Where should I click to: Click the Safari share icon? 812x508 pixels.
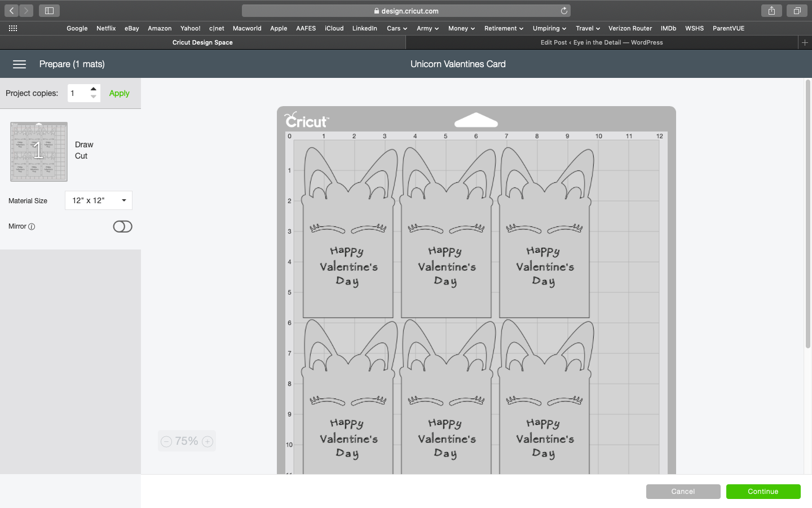click(x=771, y=11)
